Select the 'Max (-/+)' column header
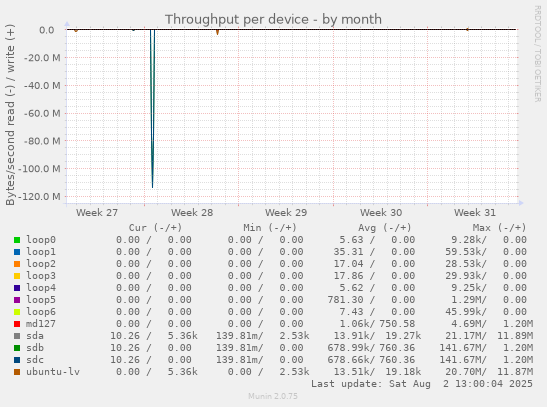The width and height of the screenshot is (547, 407). 499,228
